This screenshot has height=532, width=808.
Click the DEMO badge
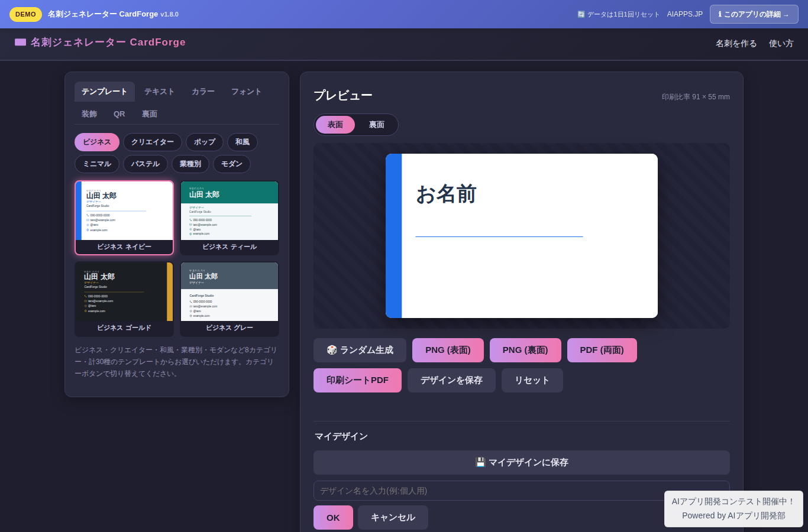pos(25,14)
